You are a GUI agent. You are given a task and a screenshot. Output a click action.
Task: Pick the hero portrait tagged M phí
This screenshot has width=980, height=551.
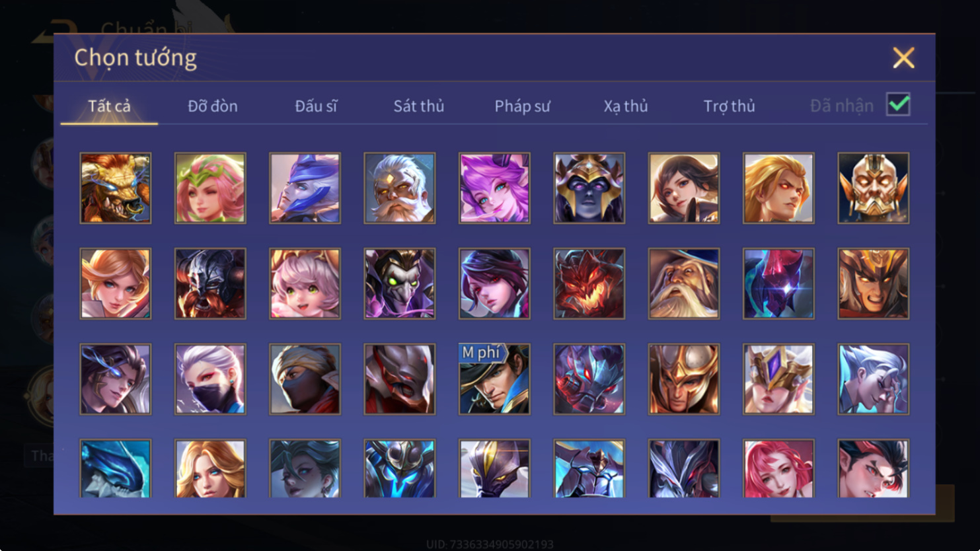494,379
